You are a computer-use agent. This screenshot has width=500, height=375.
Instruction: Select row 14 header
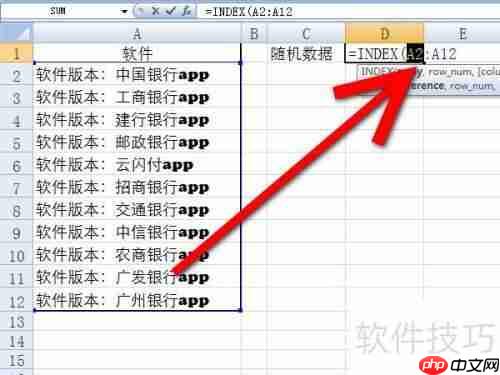(16, 341)
